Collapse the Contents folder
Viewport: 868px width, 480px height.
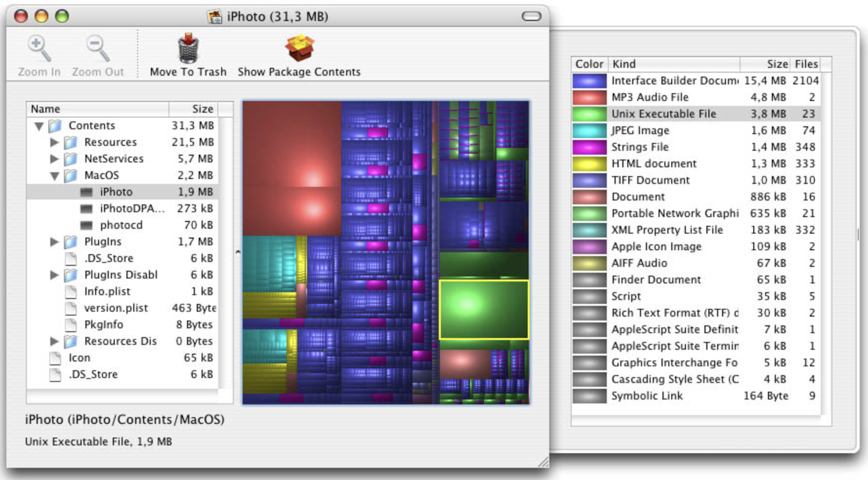38,125
